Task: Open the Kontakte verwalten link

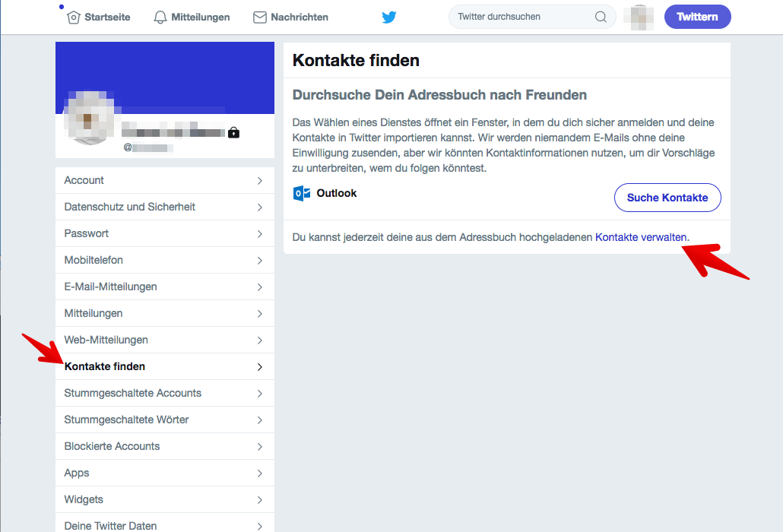Action: (x=641, y=238)
